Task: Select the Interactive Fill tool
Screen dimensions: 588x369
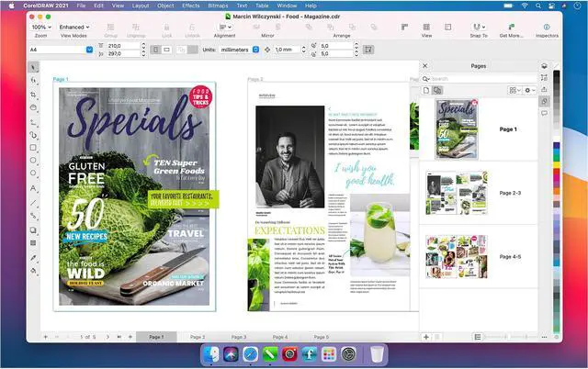Action: [33, 271]
